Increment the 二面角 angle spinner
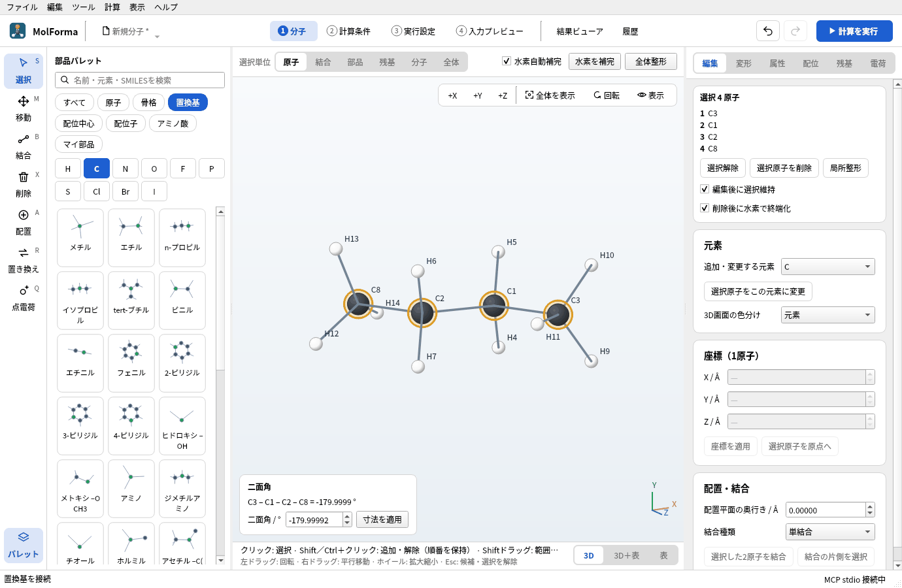The width and height of the screenshot is (902, 588). point(347,516)
